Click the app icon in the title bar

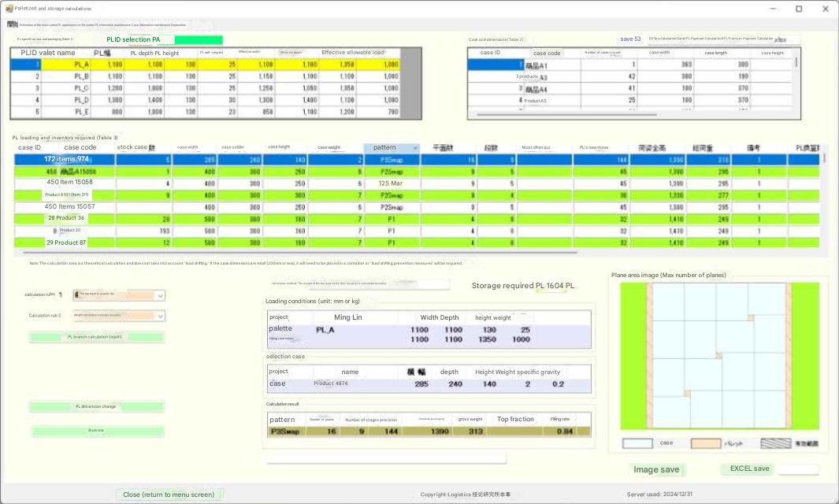pyautogui.click(x=8, y=8)
